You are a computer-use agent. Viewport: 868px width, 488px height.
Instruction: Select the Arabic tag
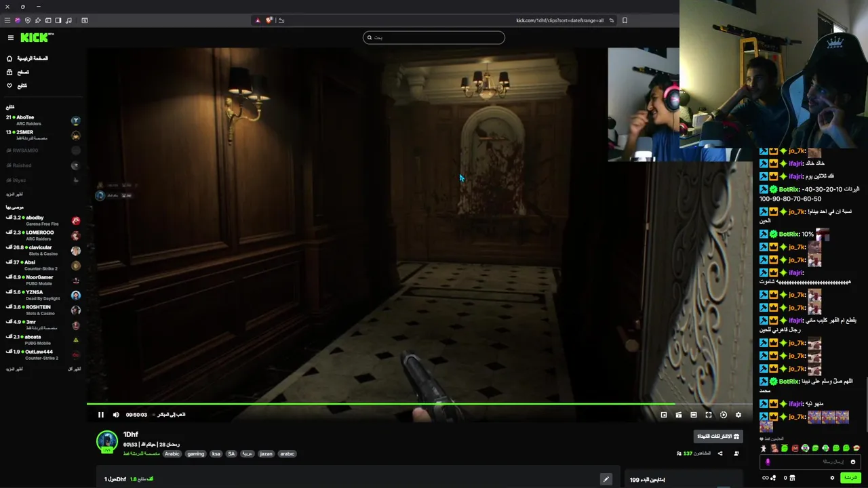pos(172,454)
